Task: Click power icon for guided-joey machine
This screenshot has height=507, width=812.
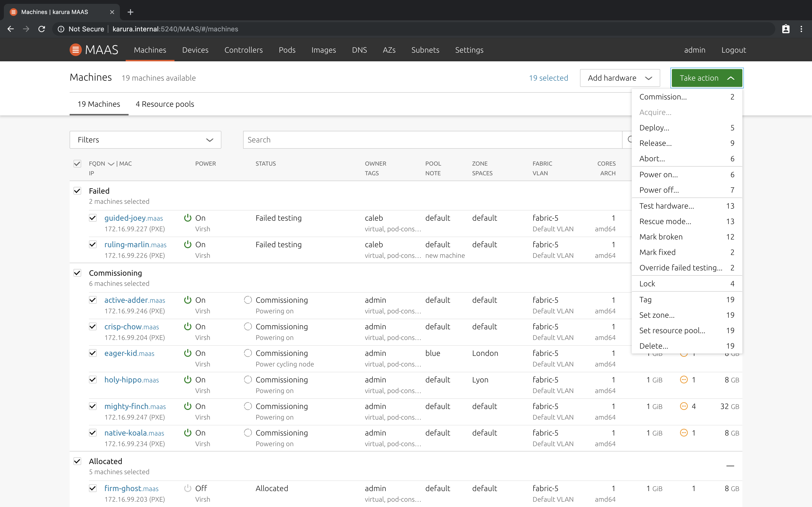Action: click(x=188, y=218)
